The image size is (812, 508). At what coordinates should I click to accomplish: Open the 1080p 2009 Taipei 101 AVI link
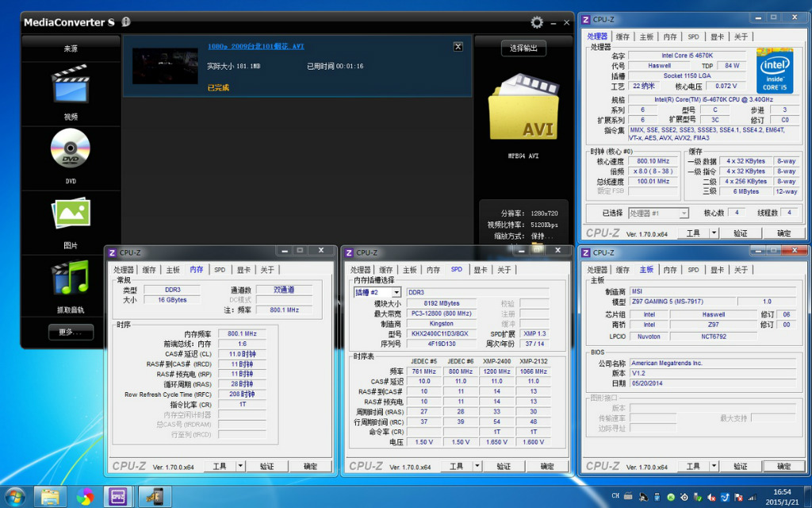(256, 46)
